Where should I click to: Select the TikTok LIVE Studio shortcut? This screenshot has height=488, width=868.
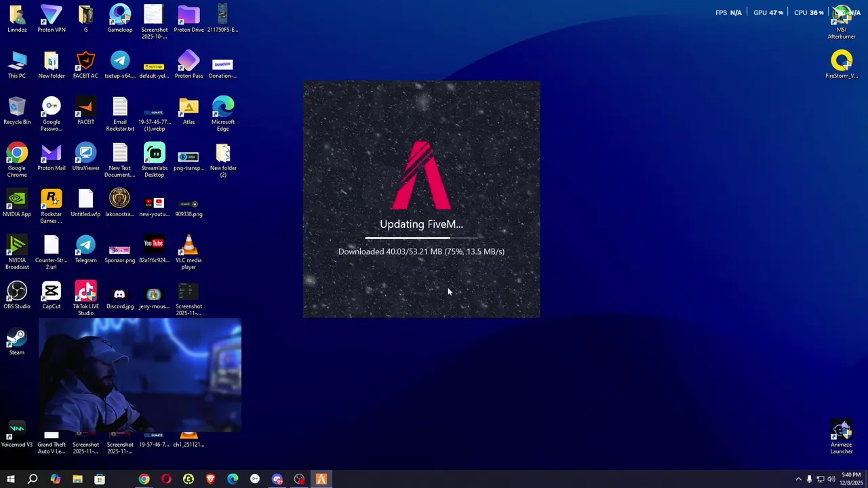pyautogui.click(x=85, y=299)
